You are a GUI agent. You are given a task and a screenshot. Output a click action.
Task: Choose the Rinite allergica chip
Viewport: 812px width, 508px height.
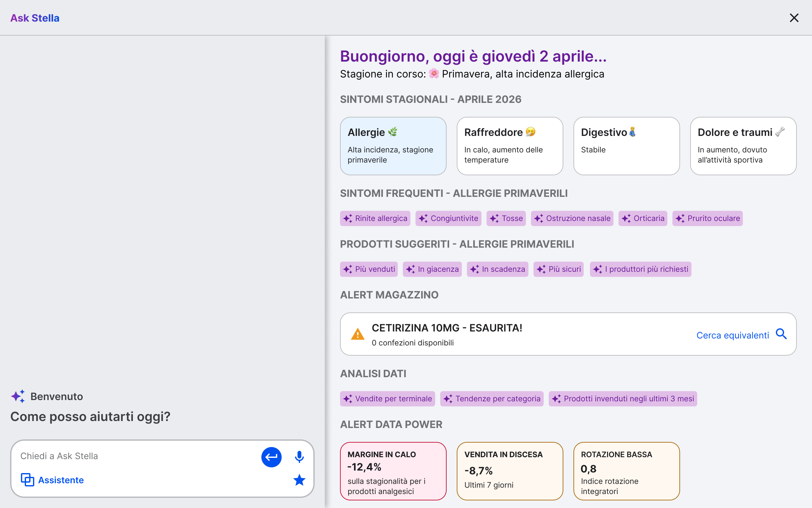click(x=375, y=218)
